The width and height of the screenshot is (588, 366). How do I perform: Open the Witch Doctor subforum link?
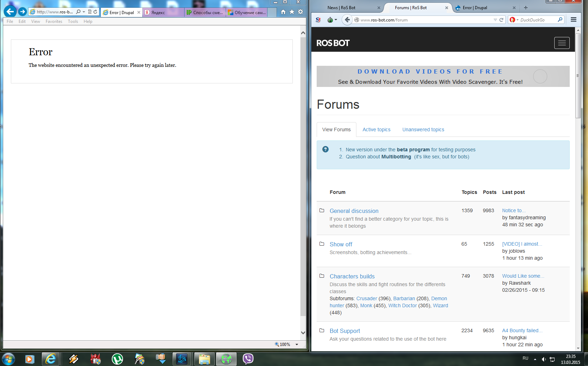402,305
